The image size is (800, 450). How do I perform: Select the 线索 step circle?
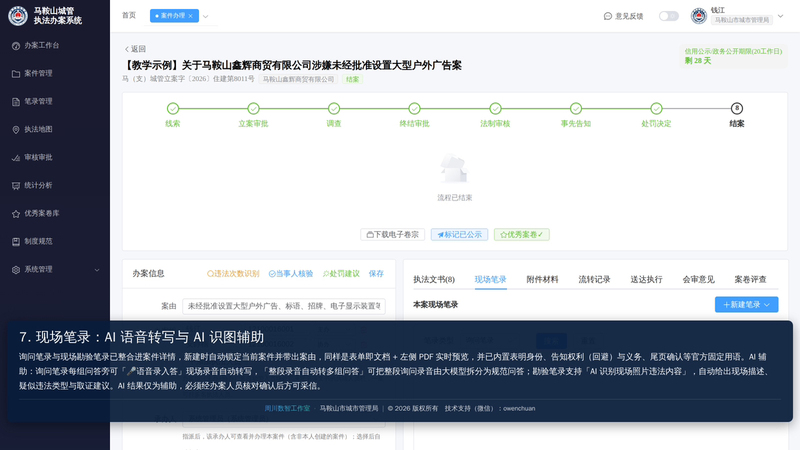[x=173, y=108]
